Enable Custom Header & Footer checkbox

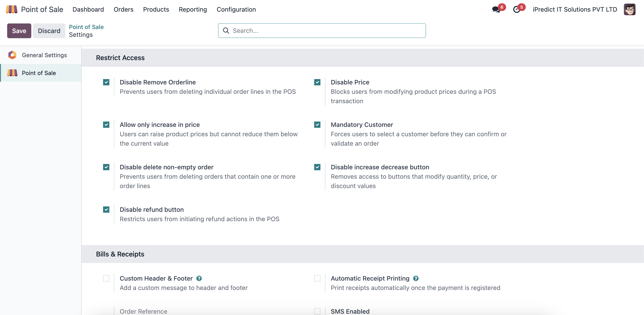point(106,278)
